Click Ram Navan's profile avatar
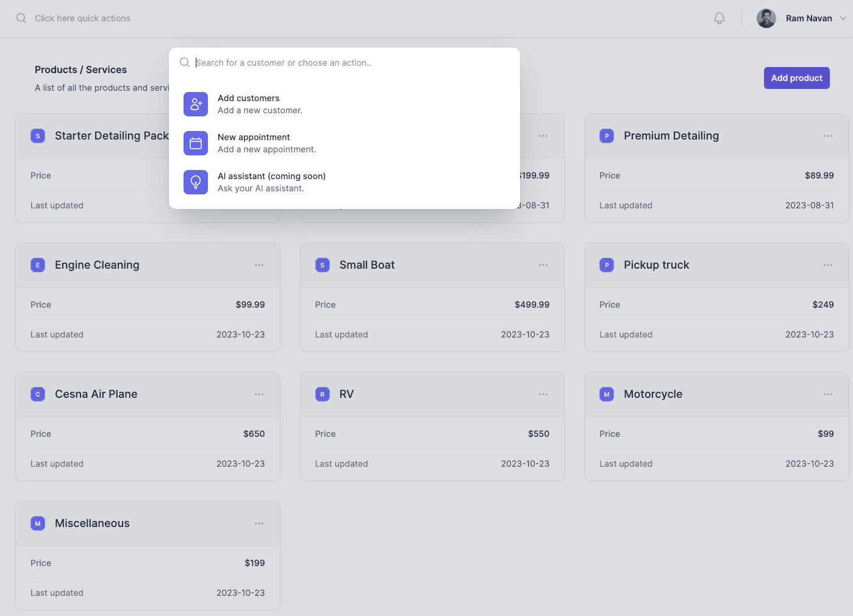853x616 pixels. [x=766, y=18]
